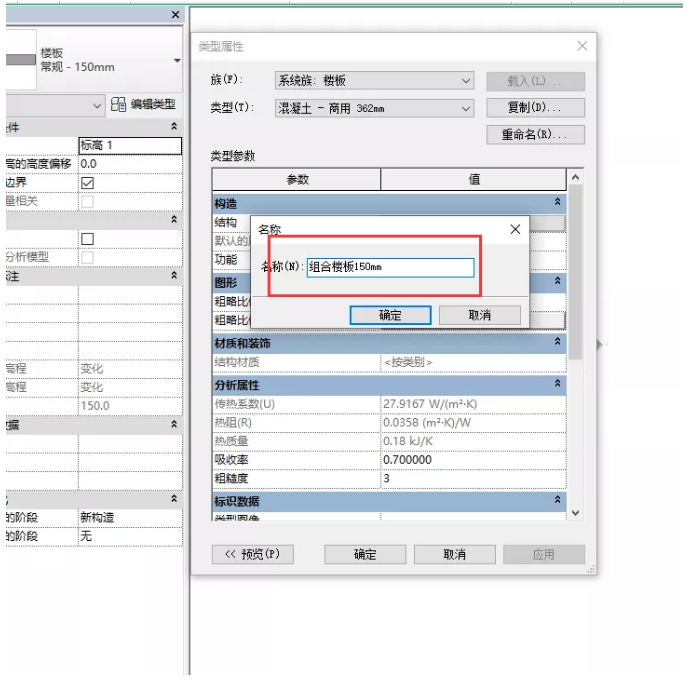Click 确定 in the type properties dialog
The height and width of the screenshot is (683, 693).
pyautogui.click(x=365, y=554)
